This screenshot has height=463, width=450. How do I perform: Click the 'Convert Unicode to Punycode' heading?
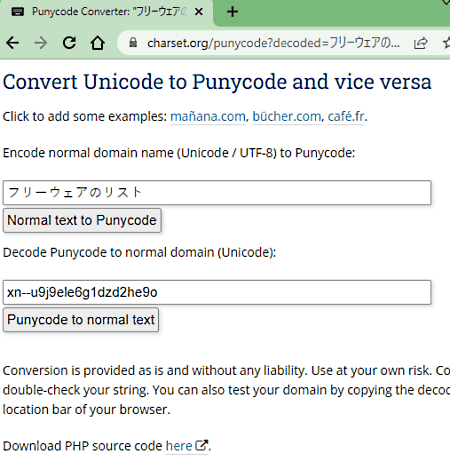(217, 82)
